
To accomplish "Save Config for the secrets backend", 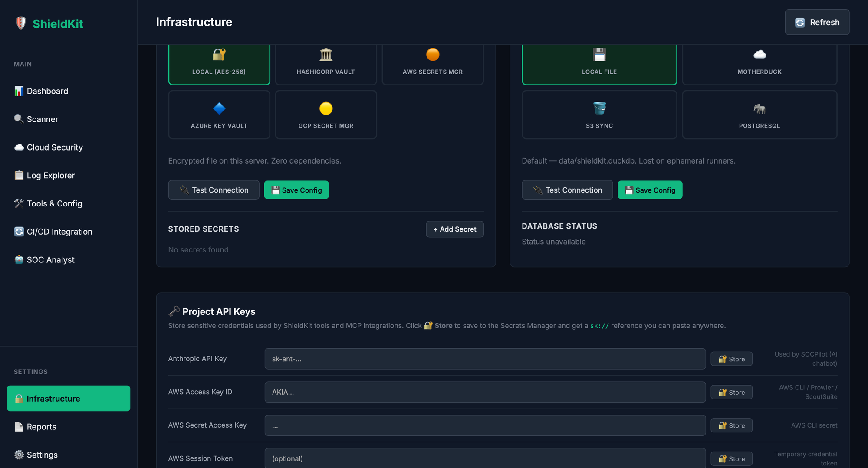I will click(x=296, y=190).
